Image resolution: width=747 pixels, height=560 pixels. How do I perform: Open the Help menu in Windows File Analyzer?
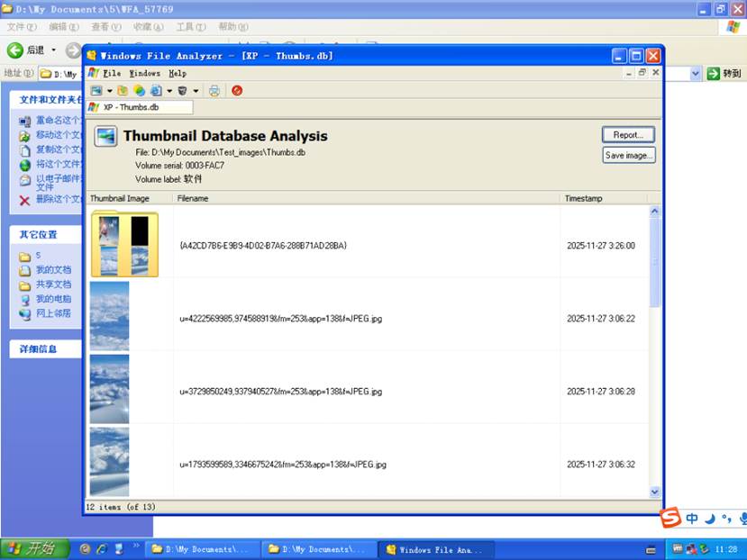(178, 73)
